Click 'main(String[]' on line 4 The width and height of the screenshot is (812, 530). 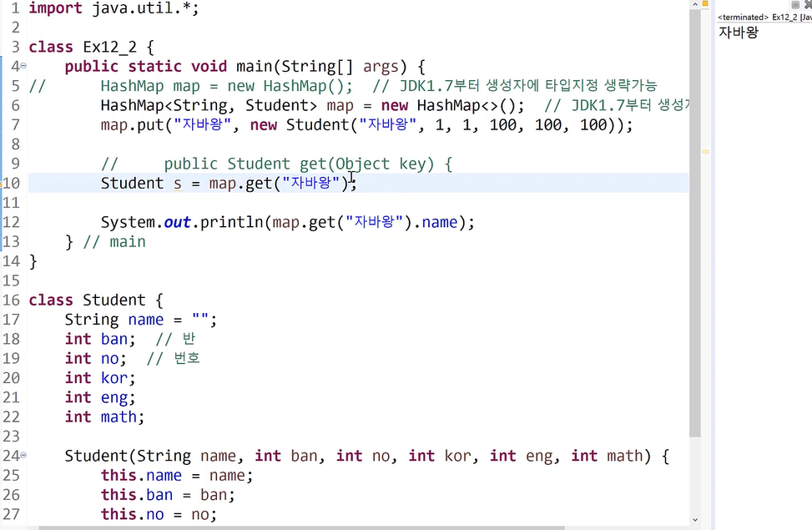(294, 66)
